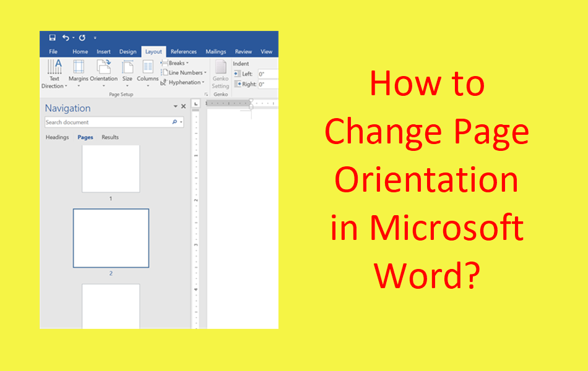Open the Breaks dropdown
Image resolution: width=588 pixels, height=371 pixels.
[x=178, y=62]
